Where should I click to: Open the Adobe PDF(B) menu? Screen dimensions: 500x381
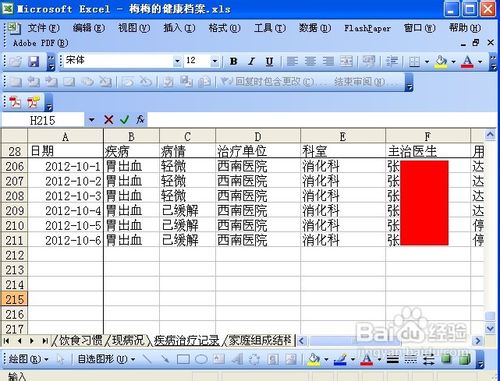[x=41, y=43]
